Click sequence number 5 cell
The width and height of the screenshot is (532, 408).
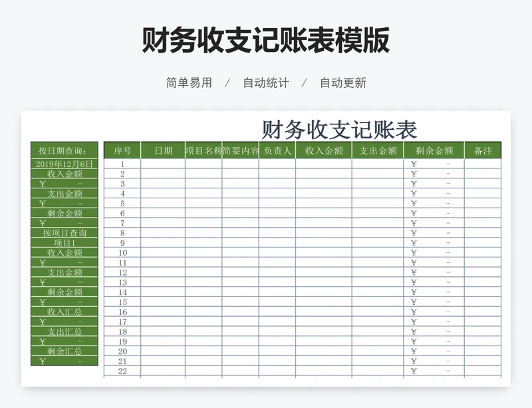tap(122, 203)
